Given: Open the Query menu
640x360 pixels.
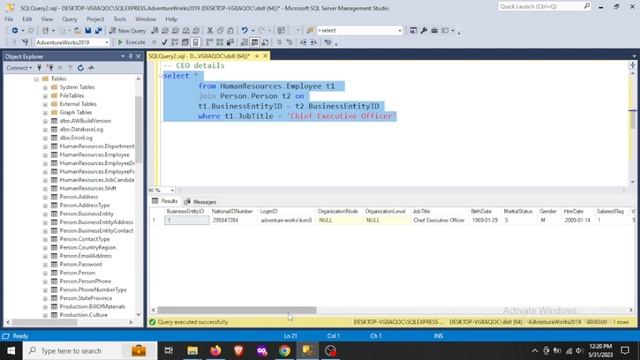Looking at the screenshot, I should 69,19.
